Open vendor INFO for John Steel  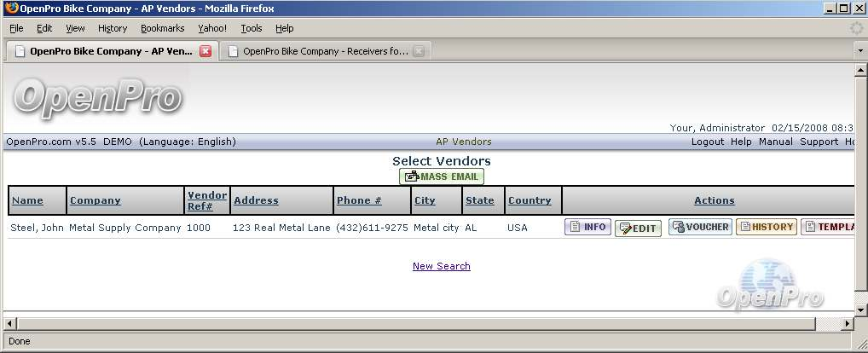click(x=587, y=227)
